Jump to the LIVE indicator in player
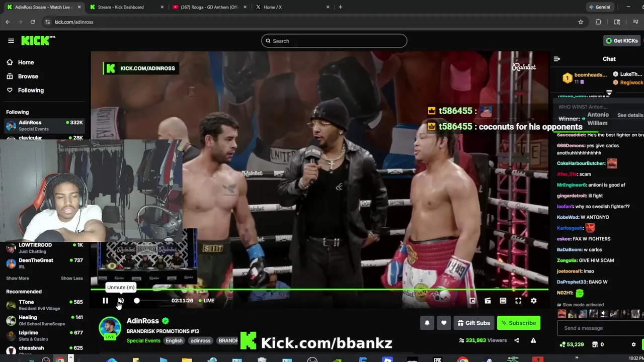644x362 pixels. click(206, 301)
